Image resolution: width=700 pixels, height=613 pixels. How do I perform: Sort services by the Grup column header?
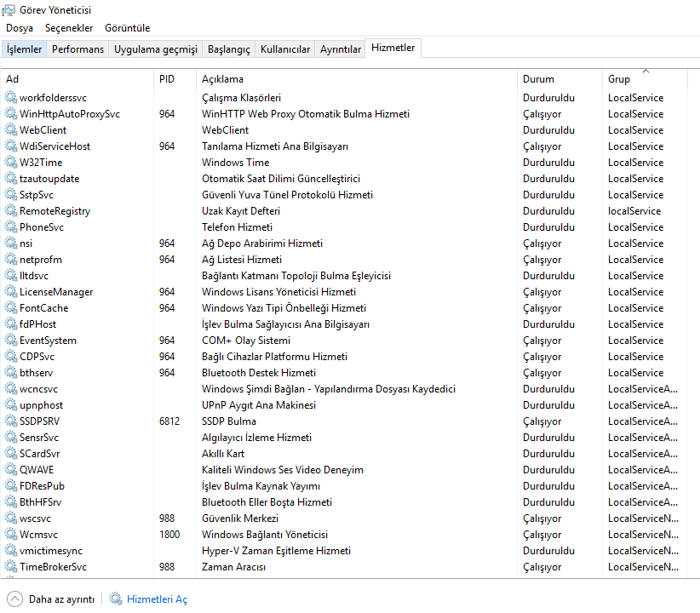pyautogui.click(x=619, y=79)
